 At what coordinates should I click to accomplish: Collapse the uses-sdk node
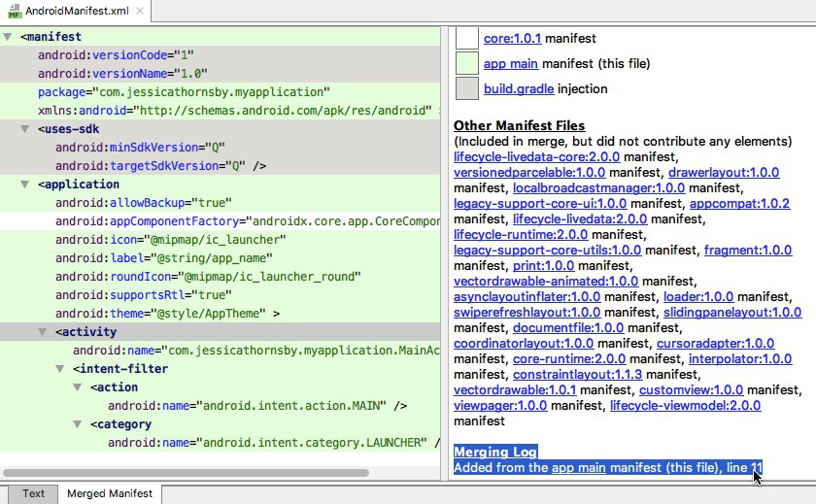click(26, 129)
